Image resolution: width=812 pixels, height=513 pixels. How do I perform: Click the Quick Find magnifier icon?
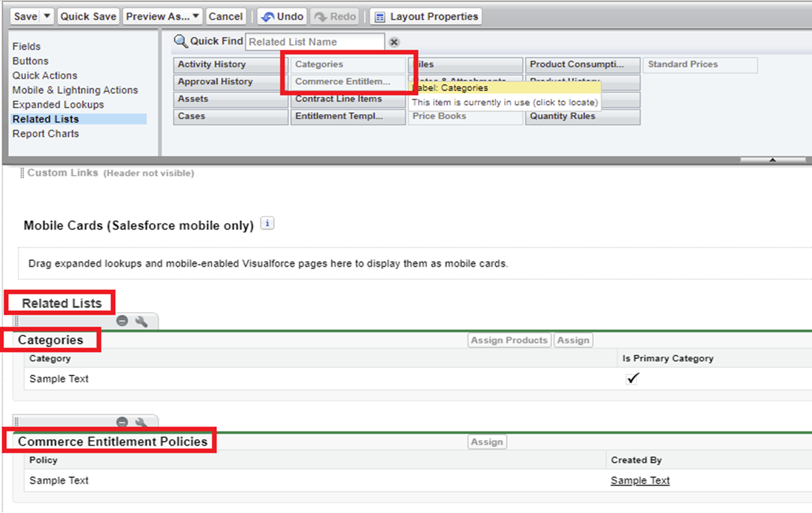coord(181,41)
